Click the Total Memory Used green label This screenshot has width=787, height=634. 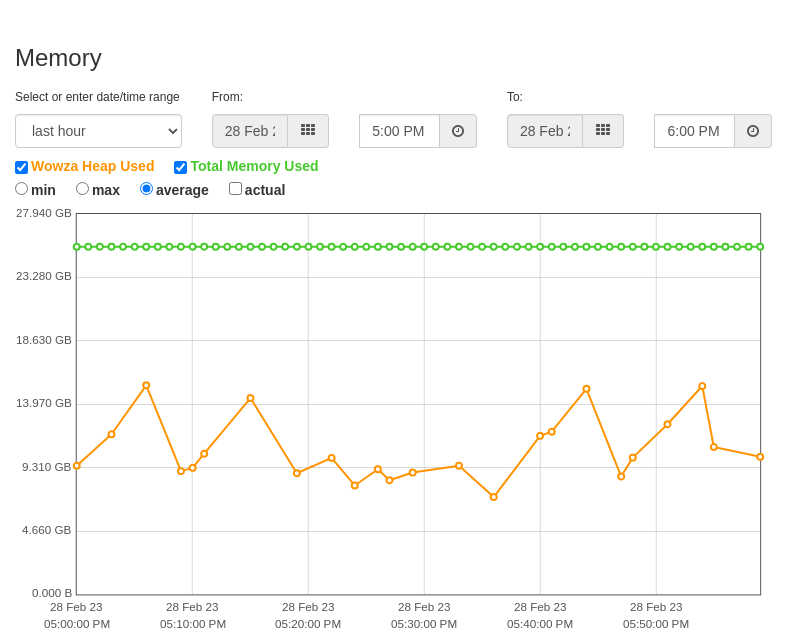tap(254, 166)
